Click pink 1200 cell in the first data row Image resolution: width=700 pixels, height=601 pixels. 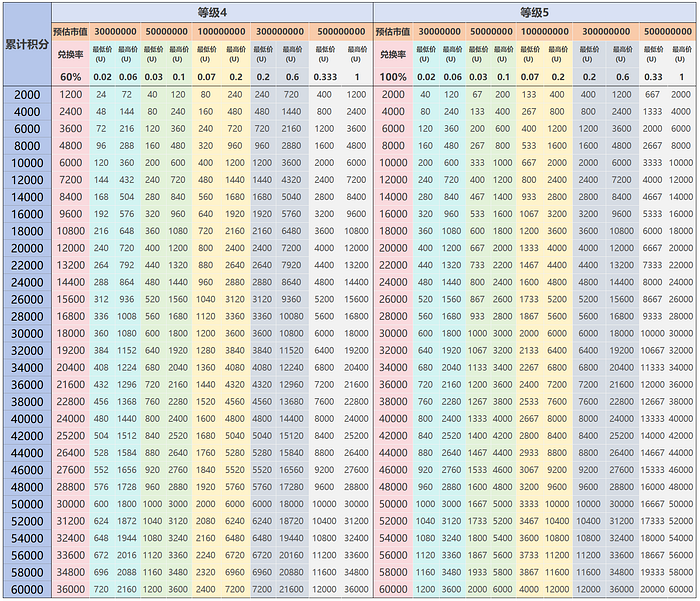pyautogui.click(x=71, y=94)
